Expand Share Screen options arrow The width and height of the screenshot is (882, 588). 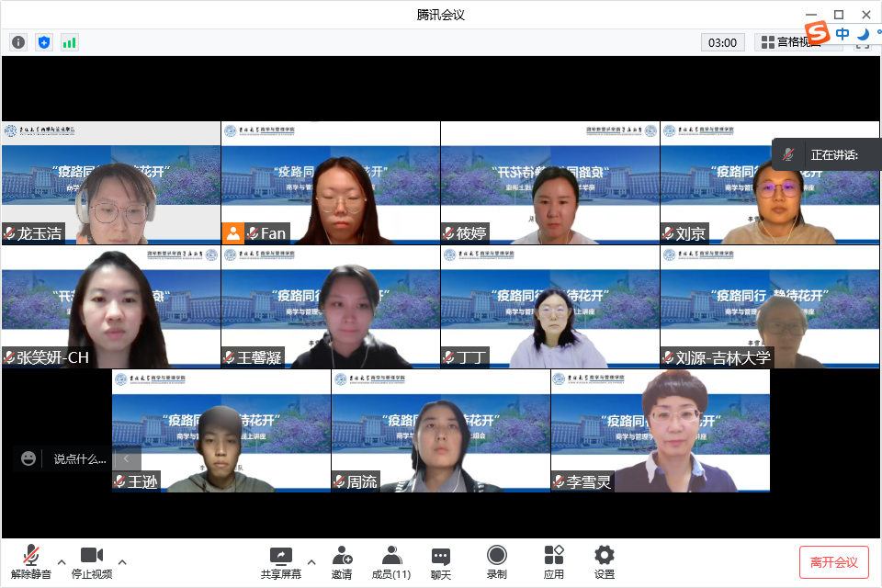coord(311,562)
